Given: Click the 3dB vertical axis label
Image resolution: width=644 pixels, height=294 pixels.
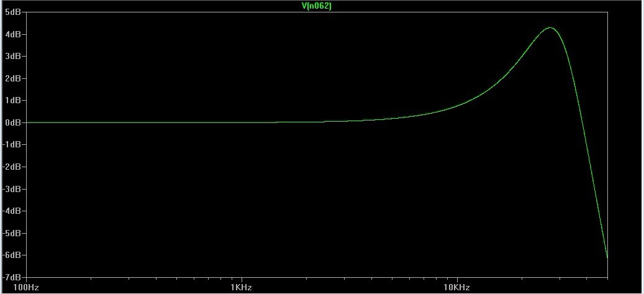Looking at the screenshot, I should [12, 57].
